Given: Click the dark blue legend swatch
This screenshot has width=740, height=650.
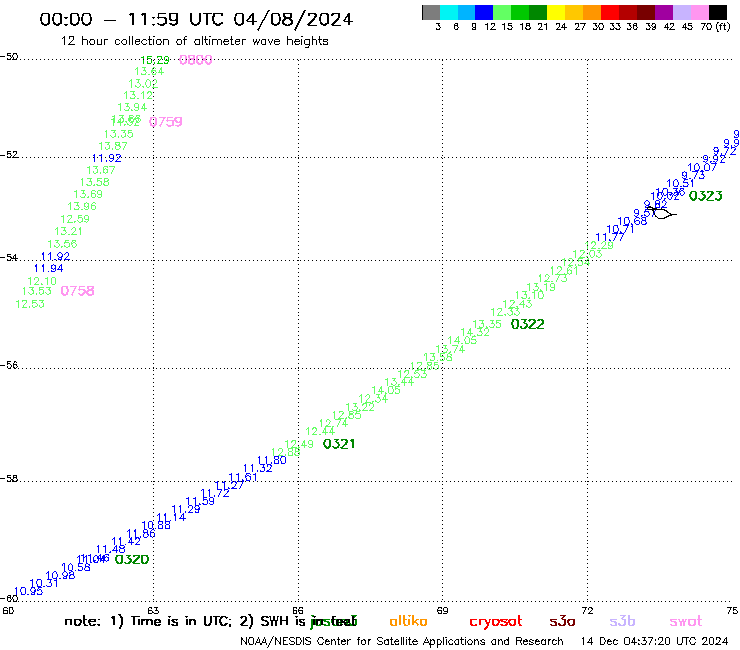Looking at the screenshot, I should [484, 12].
